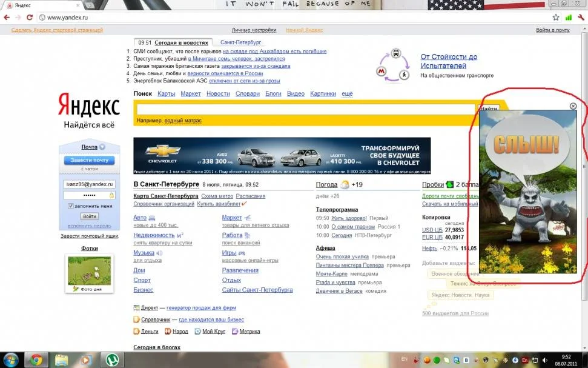Viewport: 588px width, 368px height.
Task: Click the Народ service icon
Action: point(168,331)
